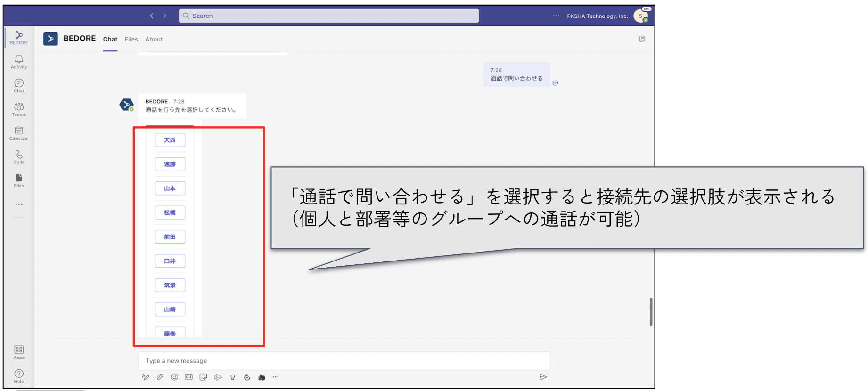868x391 pixels.
Task: Select the 前田 call destination
Action: 170,236
